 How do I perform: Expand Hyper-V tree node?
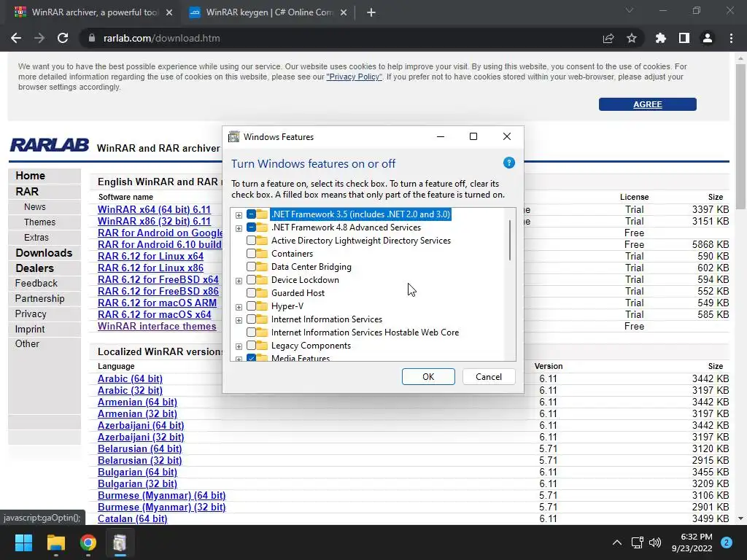pyautogui.click(x=239, y=307)
